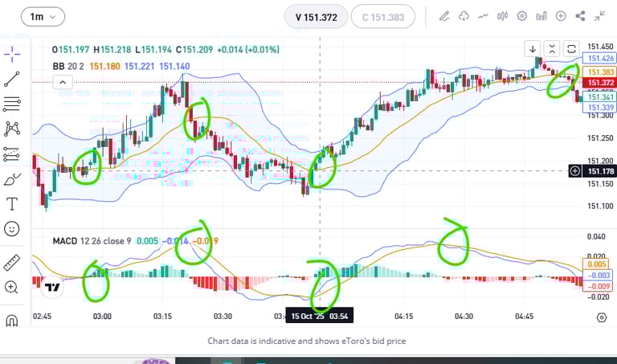Select the horizontal lines Fibonacci tool

click(x=12, y=104)
